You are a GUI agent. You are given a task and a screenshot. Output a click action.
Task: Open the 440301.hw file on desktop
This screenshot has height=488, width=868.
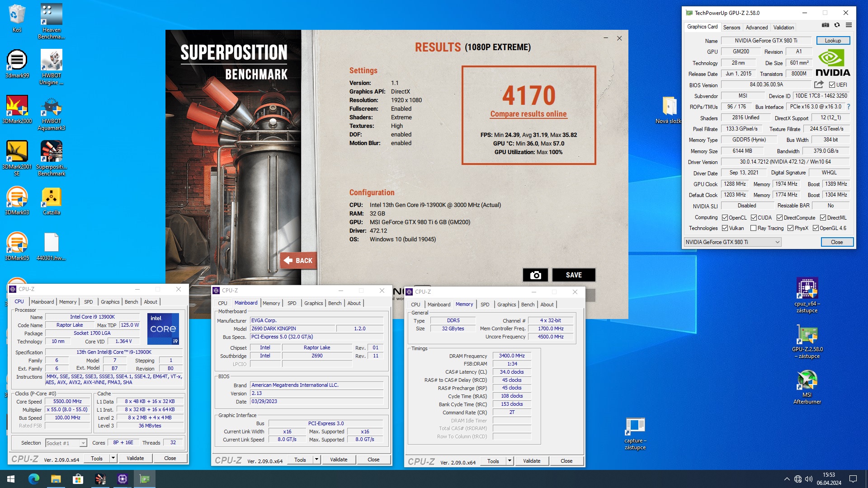[x=51, y=246]
